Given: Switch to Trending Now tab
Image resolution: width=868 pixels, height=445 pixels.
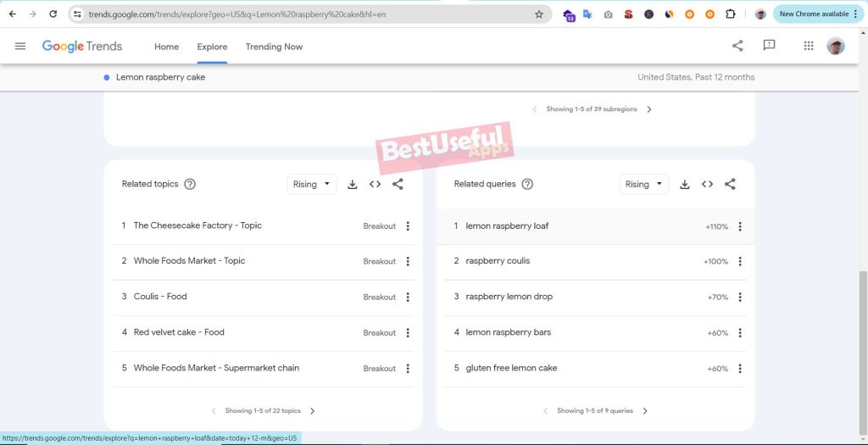Looking at the screenshot, I should (274, 47).
